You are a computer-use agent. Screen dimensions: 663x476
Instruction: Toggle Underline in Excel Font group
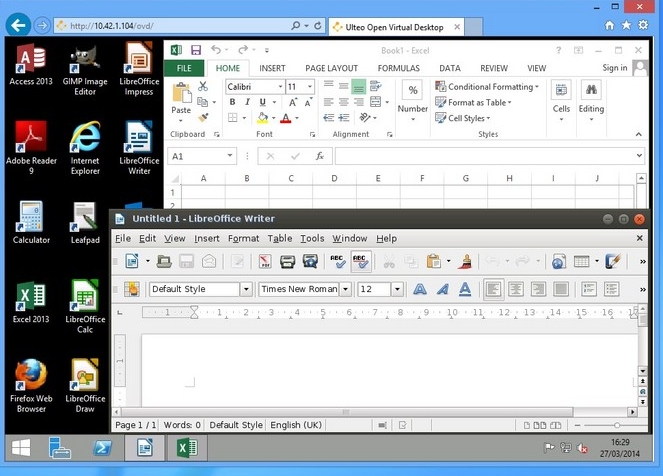[x=263, y=102]
